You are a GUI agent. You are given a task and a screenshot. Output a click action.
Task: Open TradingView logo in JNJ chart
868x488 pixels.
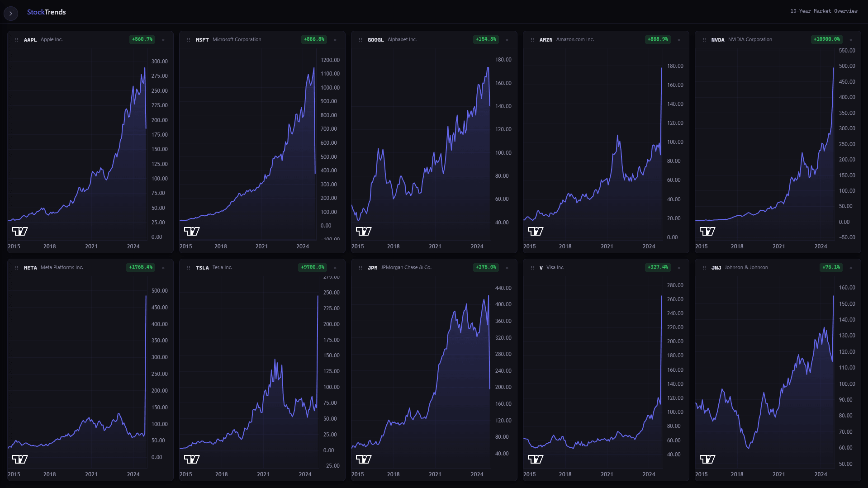tap(707, 459)
